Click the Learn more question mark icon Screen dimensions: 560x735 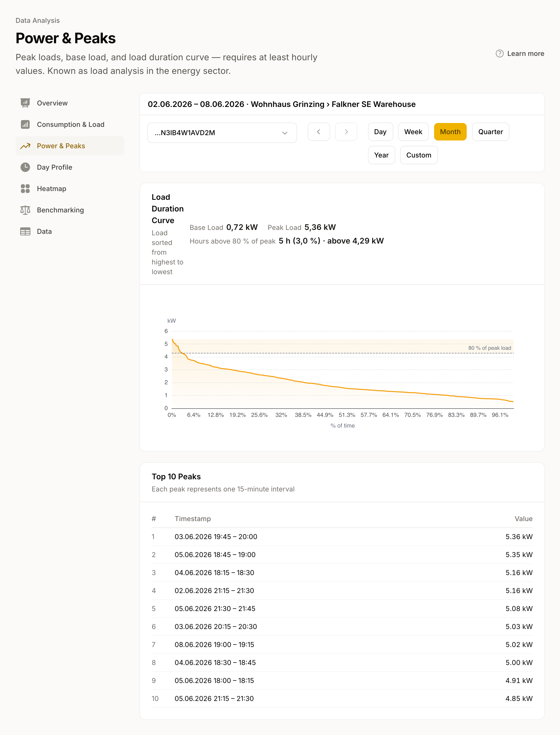pos(499,54)
